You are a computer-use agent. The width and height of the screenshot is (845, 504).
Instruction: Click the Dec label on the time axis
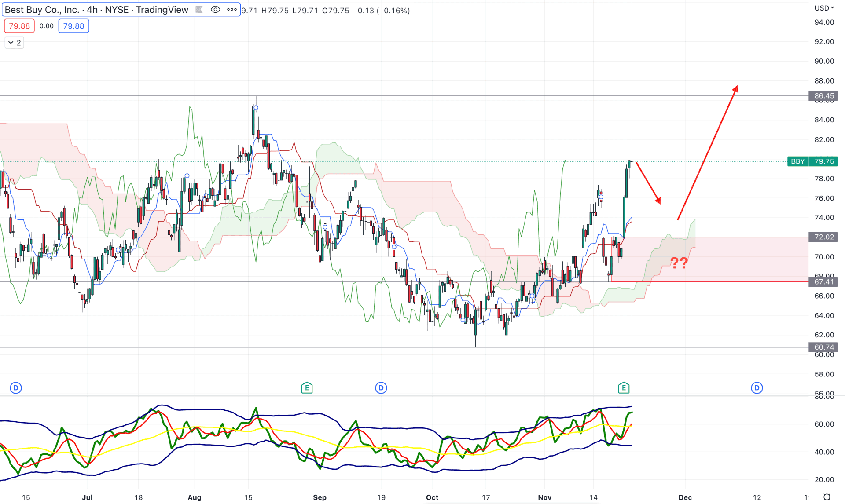point(685,497)
